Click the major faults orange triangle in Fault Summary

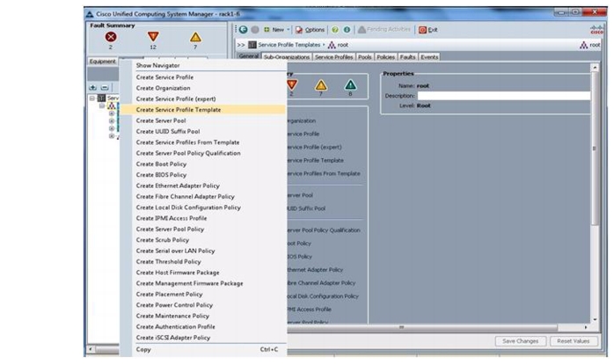pyautogui.click(x=153, y=37)
